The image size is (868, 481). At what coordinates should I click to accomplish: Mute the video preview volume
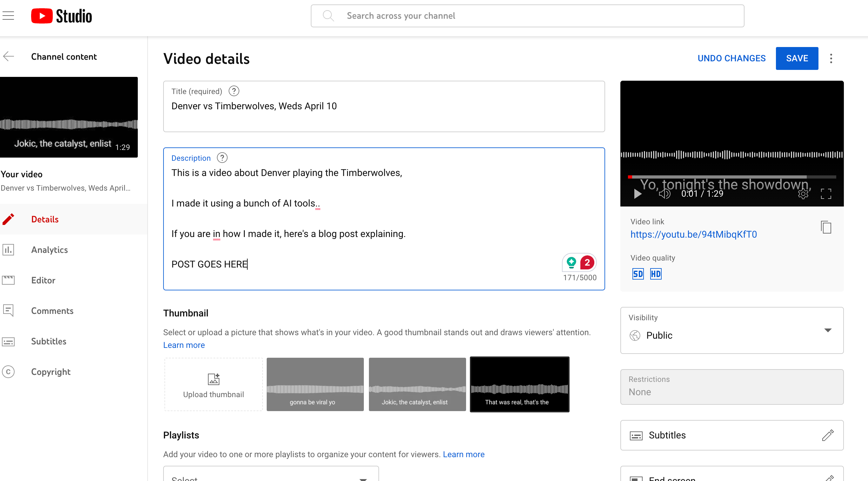tap(664, 194)
